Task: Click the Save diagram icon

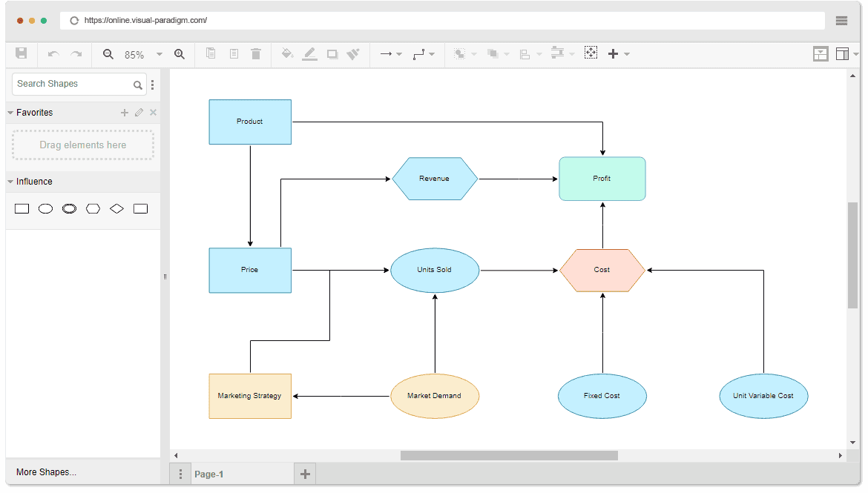Action: point(22,53)
